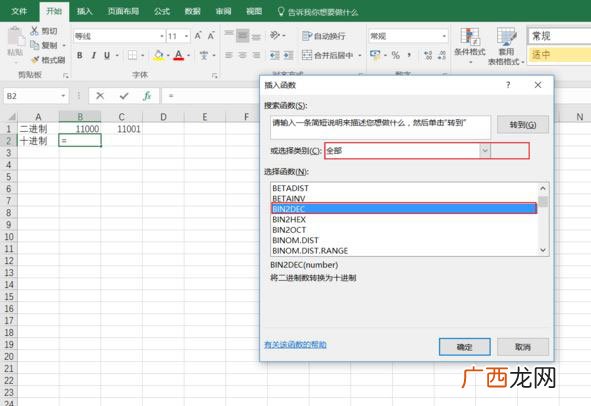
Task: Toggle underline formatting
Action: [107, 55]
